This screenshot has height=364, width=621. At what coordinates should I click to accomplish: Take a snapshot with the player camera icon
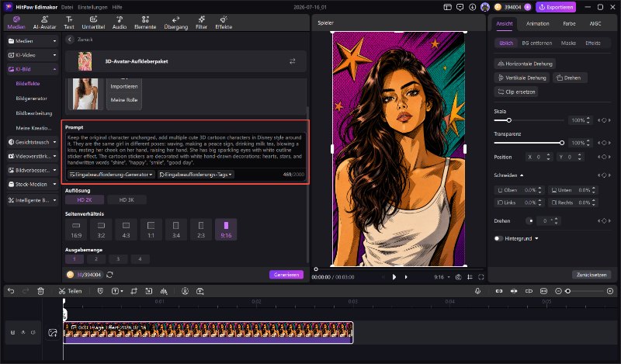[458, 277]
